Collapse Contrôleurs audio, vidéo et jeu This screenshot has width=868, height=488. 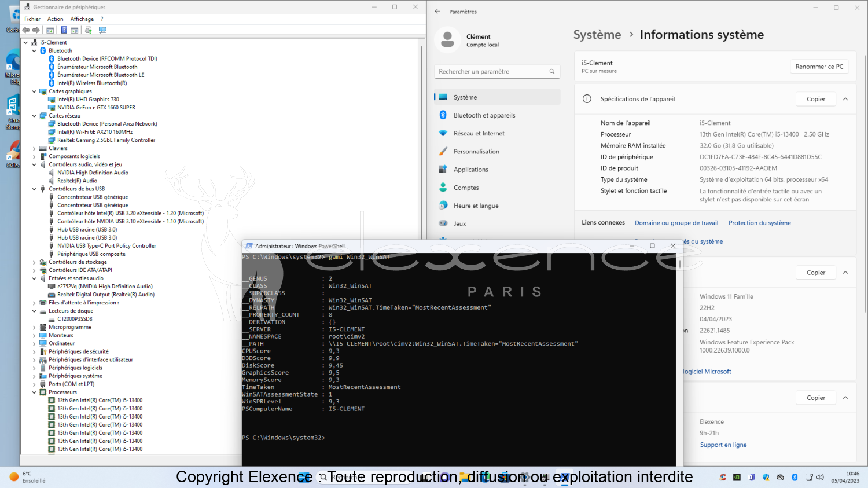pos(34,164)
